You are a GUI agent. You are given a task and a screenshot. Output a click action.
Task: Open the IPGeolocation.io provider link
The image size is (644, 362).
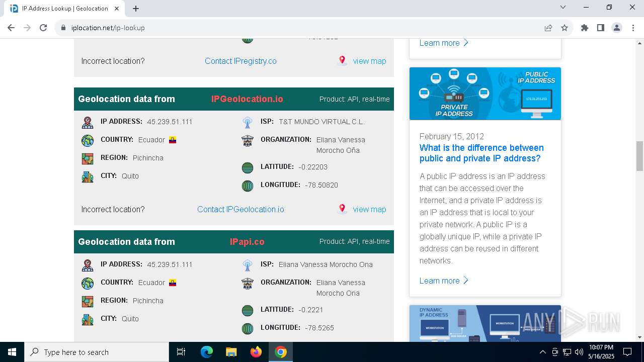click(247, 99)
